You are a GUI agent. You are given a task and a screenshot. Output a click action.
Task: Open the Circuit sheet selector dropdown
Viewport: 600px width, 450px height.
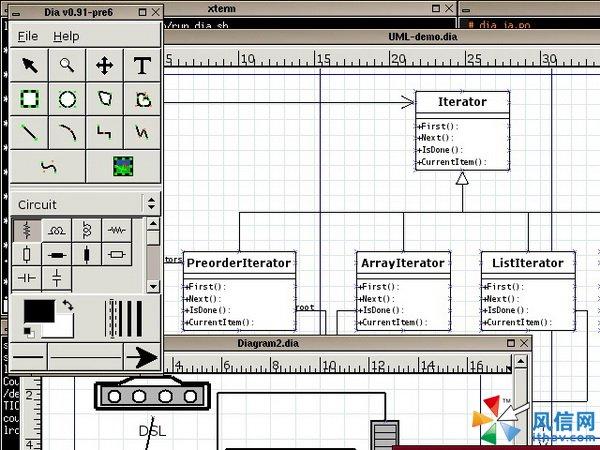[x=86, y=204]
